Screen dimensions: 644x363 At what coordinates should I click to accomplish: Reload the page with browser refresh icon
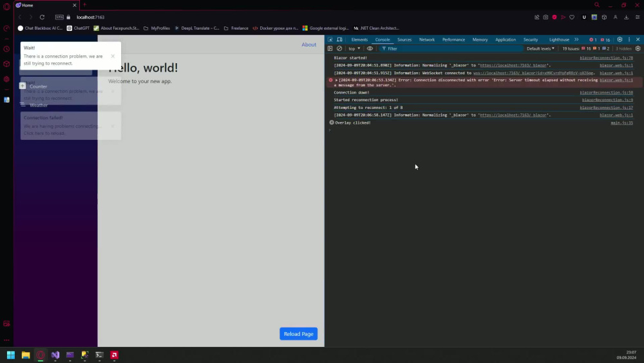click(x=42, y=17)
